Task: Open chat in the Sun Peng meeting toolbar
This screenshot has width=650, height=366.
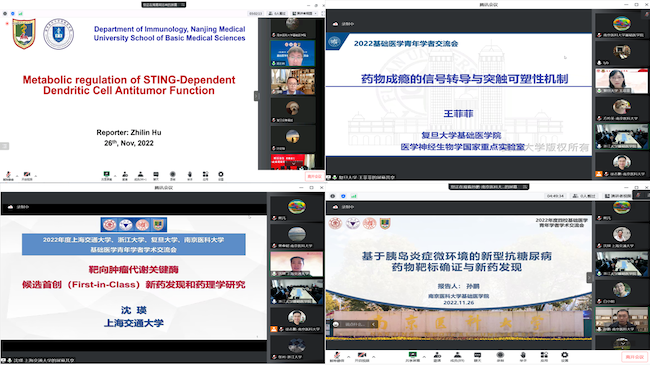Action: (478, 356)
